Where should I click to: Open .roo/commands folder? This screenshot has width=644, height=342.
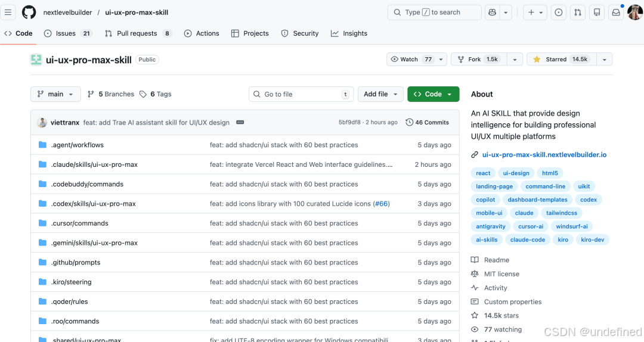(x=75, y=321)
